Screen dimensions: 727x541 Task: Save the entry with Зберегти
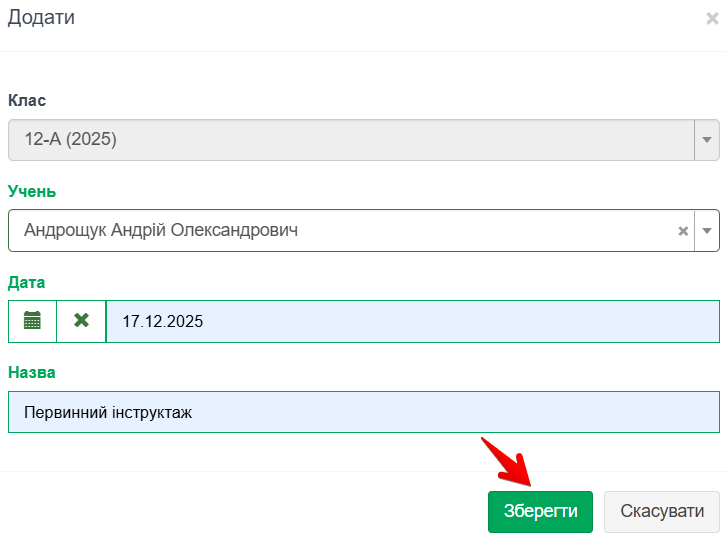coord(540,511)
